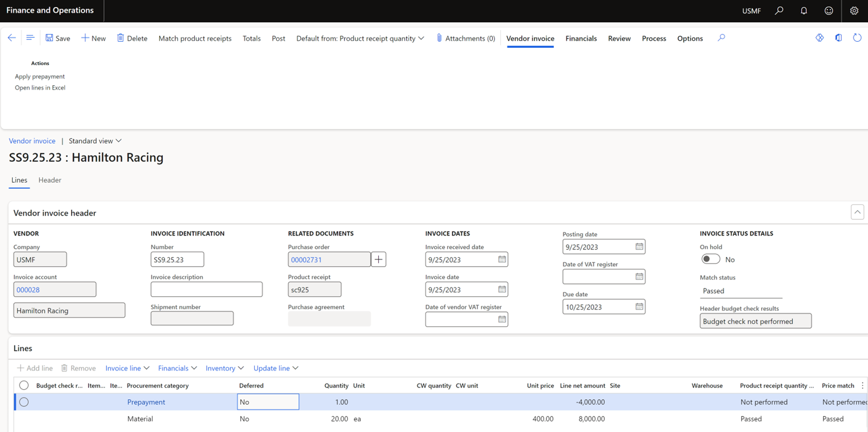This screenshot has height=432, width=868.
Task: Click the refresh page icon
Action: click(x=857, y=38)
